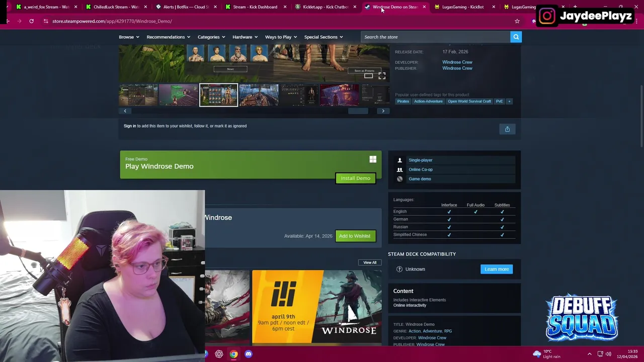
Task: Open the Windrose Crew developer link
Action: [457, 62]
